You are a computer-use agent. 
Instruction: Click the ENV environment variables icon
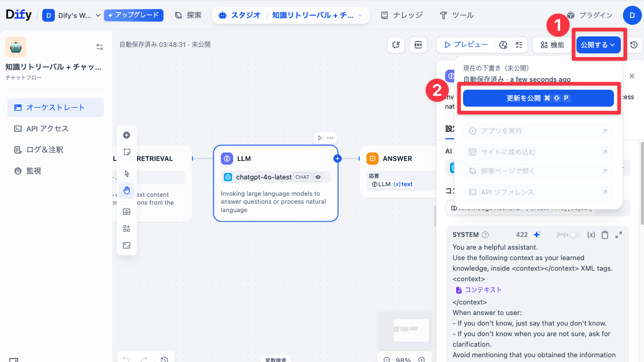pyautogui.click(x=418, y=45)
